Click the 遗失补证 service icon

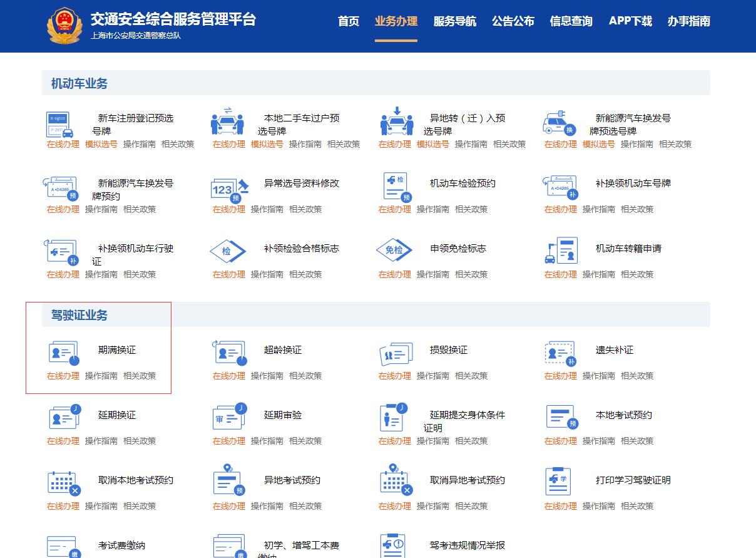(x=560, y=354)
